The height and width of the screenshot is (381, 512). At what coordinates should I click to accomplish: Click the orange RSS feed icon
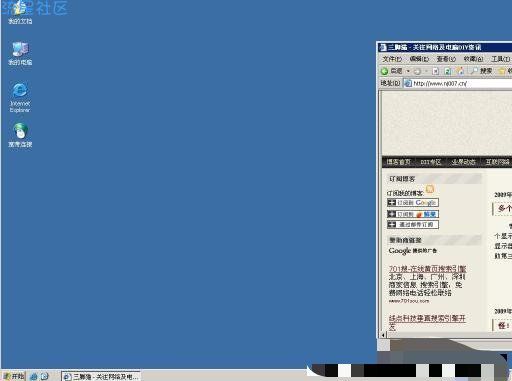pyautogui.click(x=430, y=189)
